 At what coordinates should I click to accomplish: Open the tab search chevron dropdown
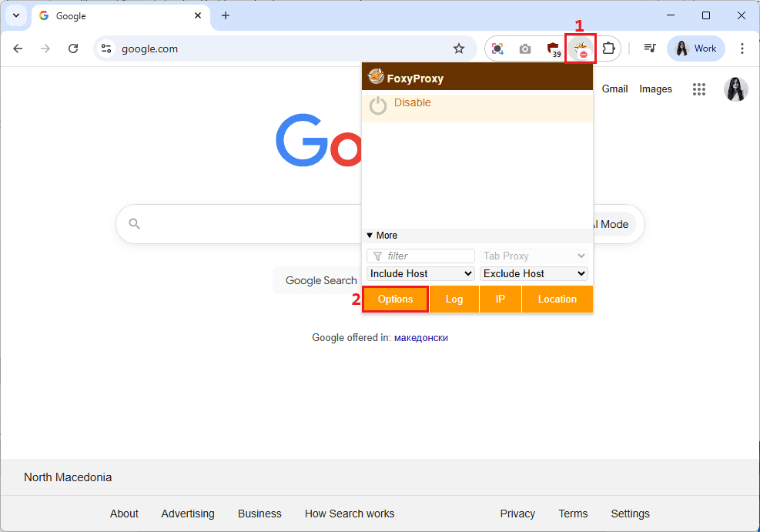pos(15,15)
